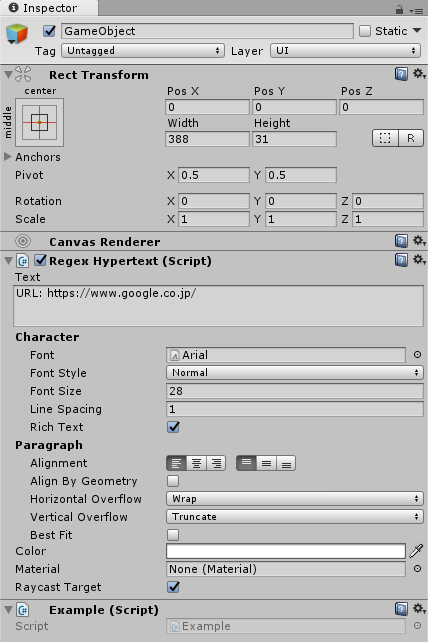Select center horizontal text alignment
The image size is (428, 642).
pyautogui.click(x=196, y=463)
